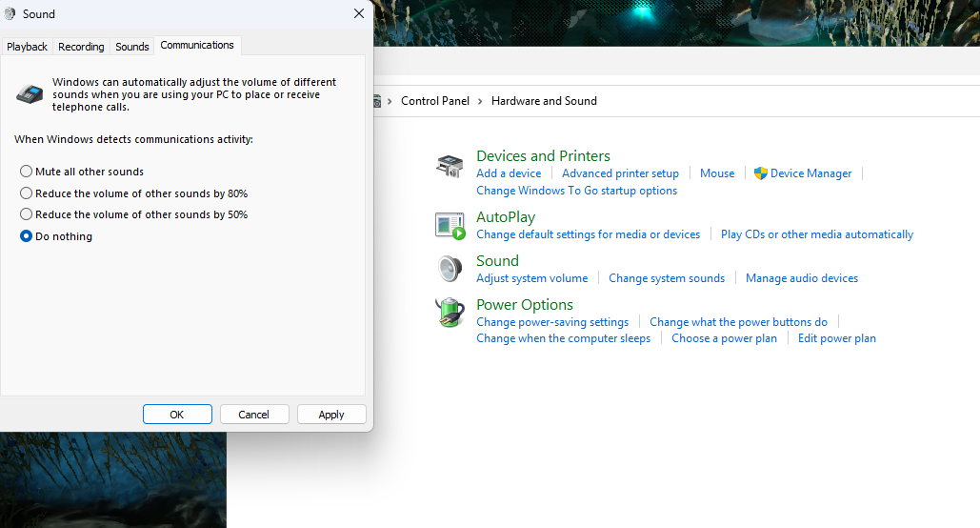Click Hardware and Sound in the breadcrumb

(544, 101)
